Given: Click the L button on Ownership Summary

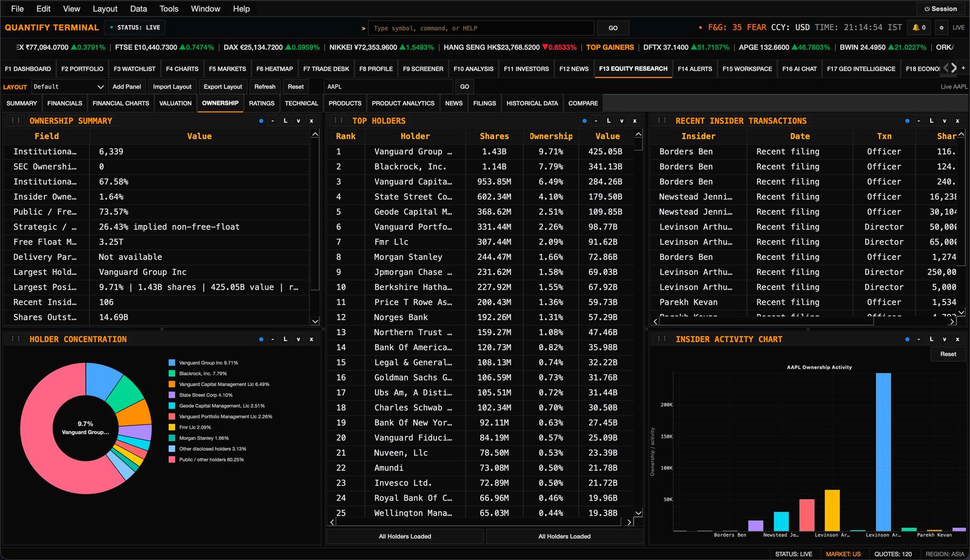Looking at the screenshot, I should [286, 121].
